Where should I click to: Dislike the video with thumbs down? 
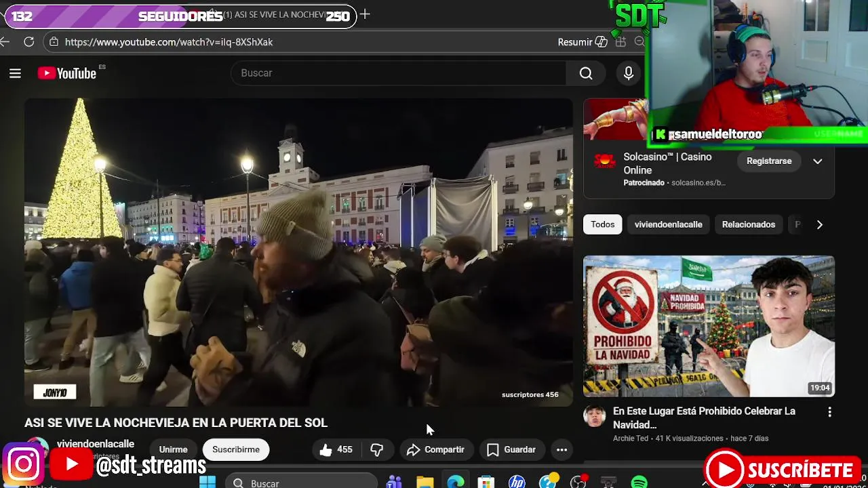[x=377, y=449]
